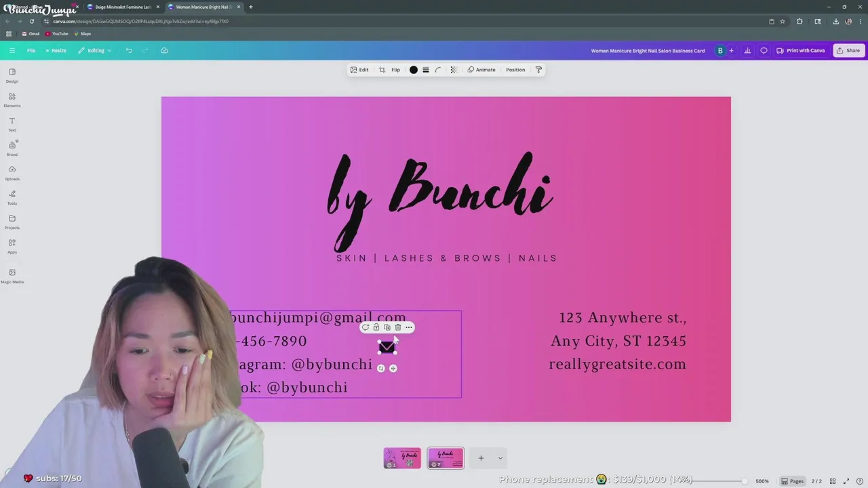The height and width of the screenshot is (488, 868).
Task: Open new browser tab
Action: coord(251,7)
